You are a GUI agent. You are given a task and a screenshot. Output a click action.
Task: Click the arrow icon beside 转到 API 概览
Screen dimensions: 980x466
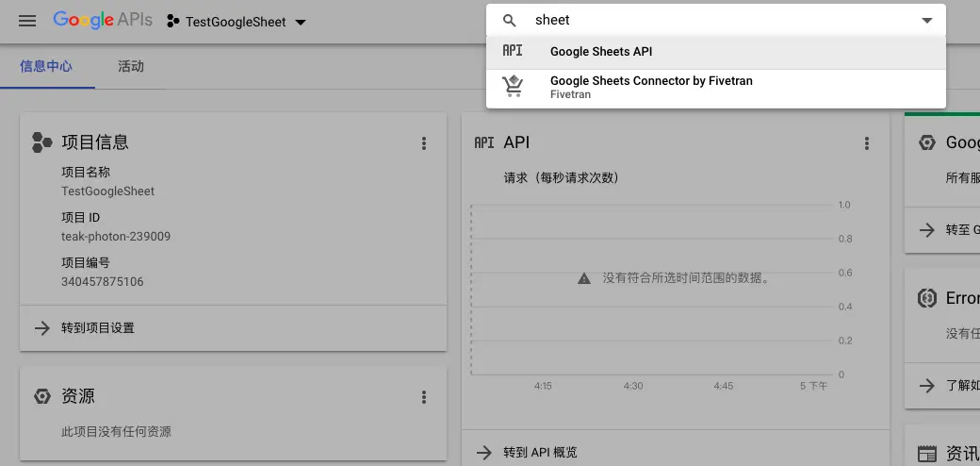point(483,452)
